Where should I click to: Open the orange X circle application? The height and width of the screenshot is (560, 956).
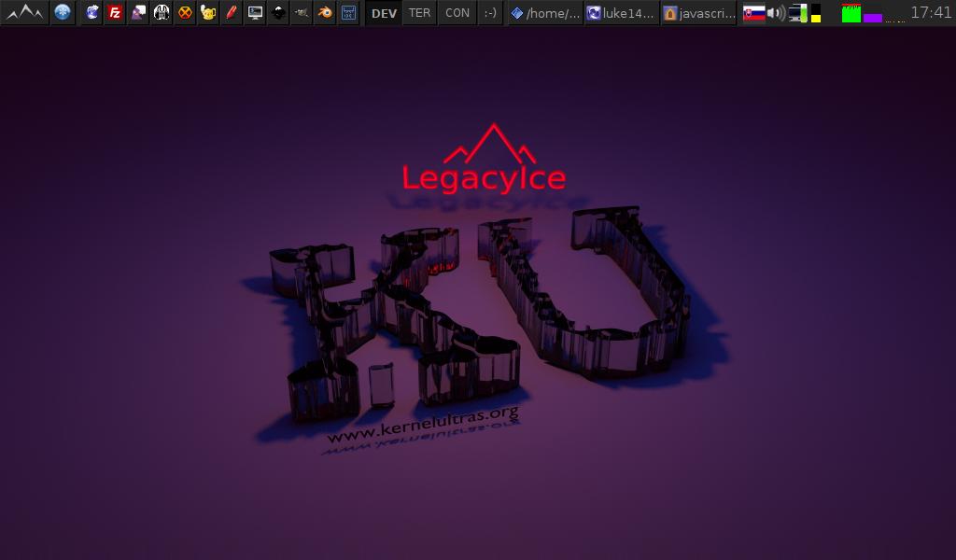tap(185, 12)
